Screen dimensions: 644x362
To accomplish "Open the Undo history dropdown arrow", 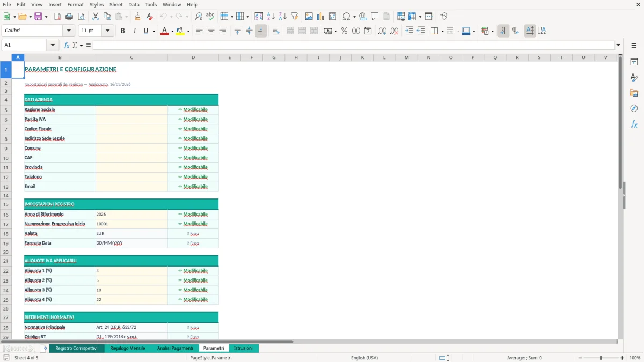I will (171, 17).
